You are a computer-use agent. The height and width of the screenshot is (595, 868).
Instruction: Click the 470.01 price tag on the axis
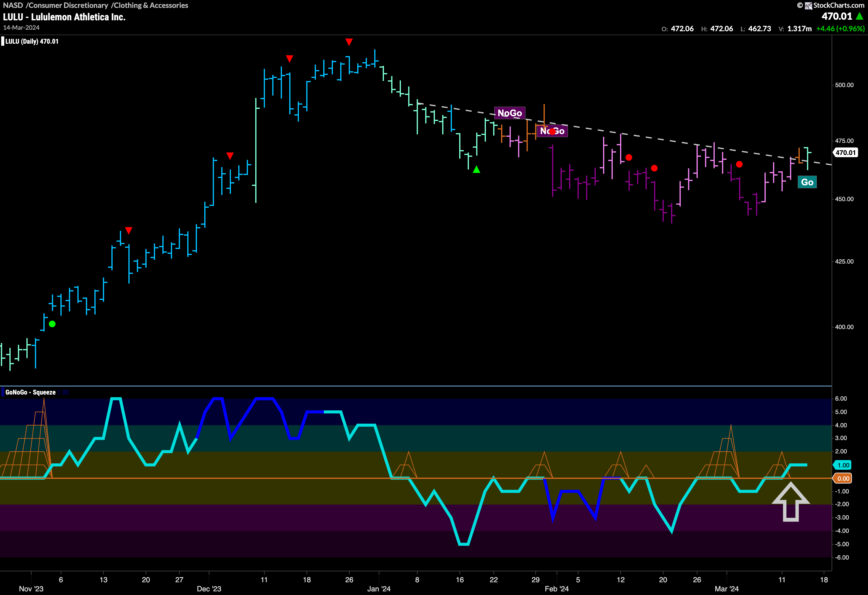coord(845,152)
